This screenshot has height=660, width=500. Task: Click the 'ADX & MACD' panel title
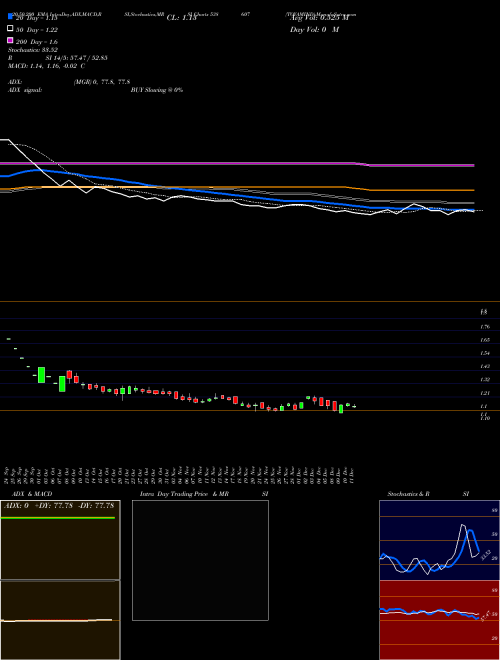click(x=30, y=494)
